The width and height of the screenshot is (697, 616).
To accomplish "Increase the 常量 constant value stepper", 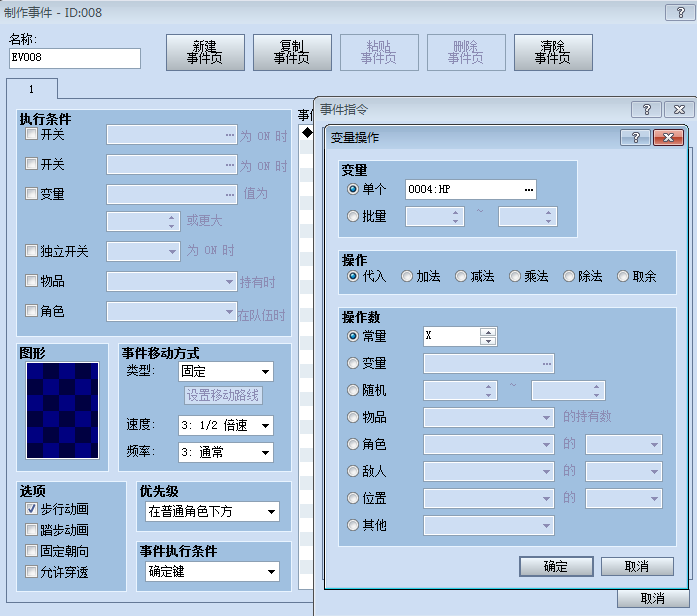I will coord(488,332).
